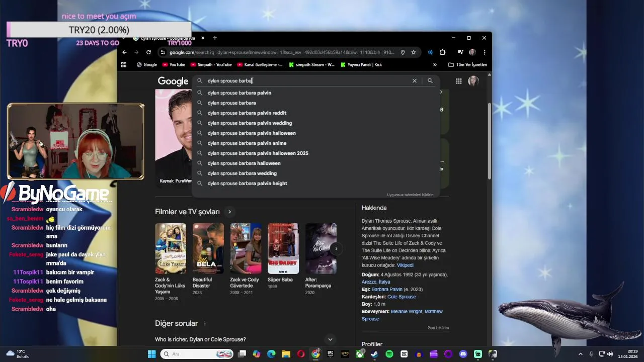The height and width of the screenshot is (362, 644).
Task: Go back to the previous page in Chrome
Action: tap(124, 52)
